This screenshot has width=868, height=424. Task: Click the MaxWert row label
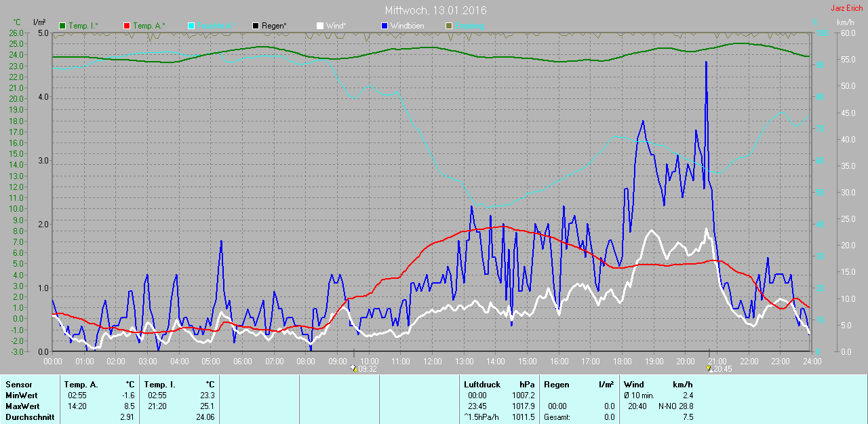pos(21,406)
